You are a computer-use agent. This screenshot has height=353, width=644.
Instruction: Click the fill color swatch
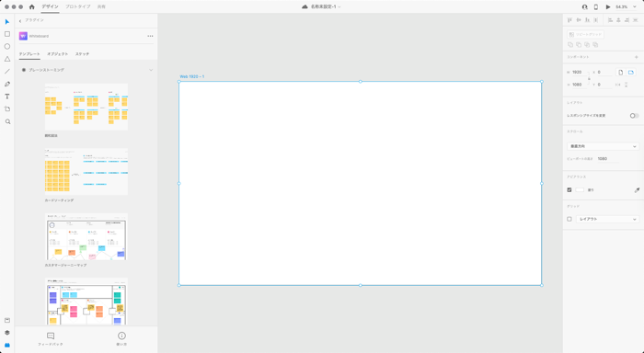tap(580, 190)
